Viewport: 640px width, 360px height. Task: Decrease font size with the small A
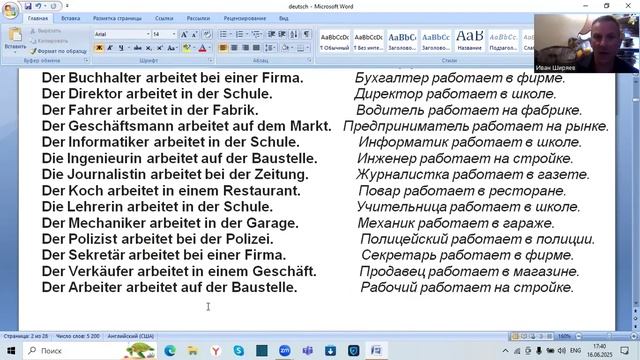click(195, 34)
